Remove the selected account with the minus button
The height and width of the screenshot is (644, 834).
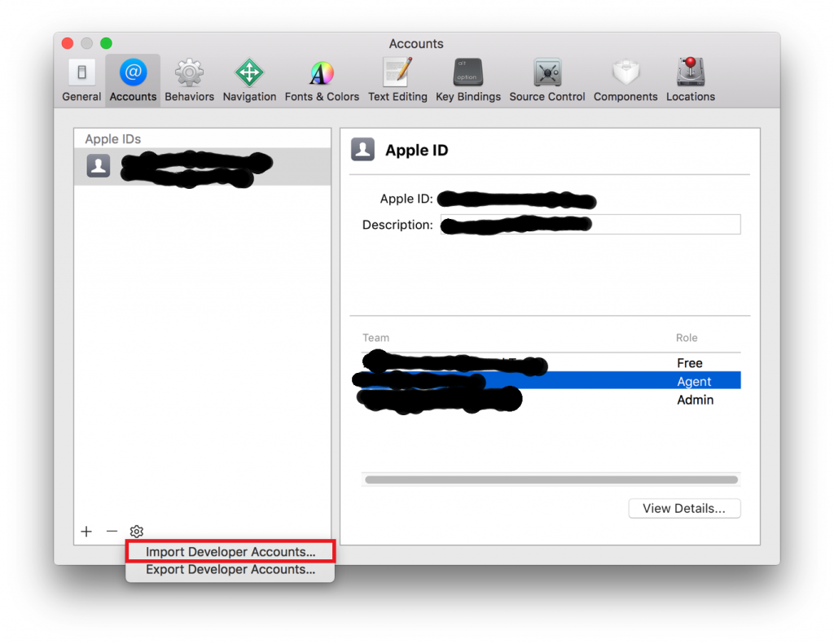112,532
